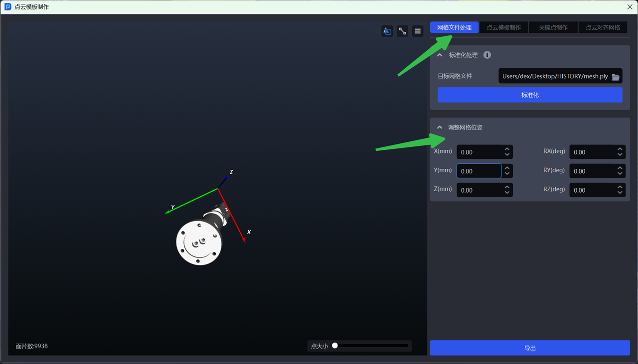Increase X(mm) value with up arrow
The image size is (638, 364).
(x=507, y=149)
